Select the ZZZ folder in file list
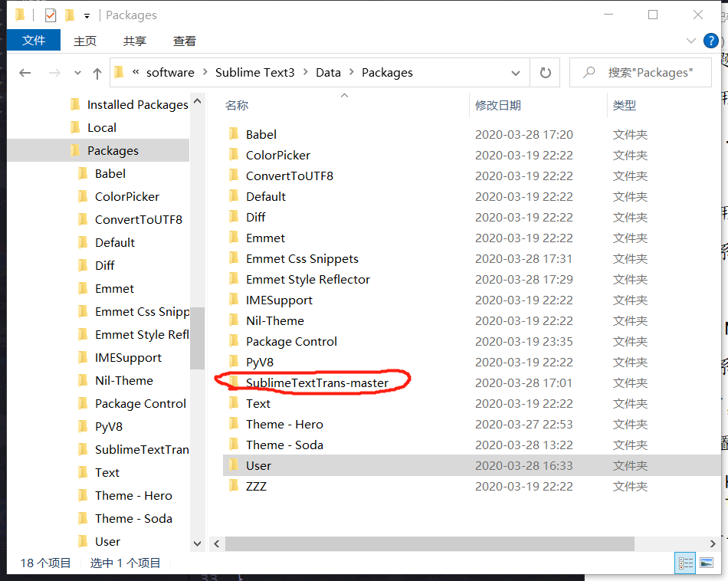 tap(256, 486)
